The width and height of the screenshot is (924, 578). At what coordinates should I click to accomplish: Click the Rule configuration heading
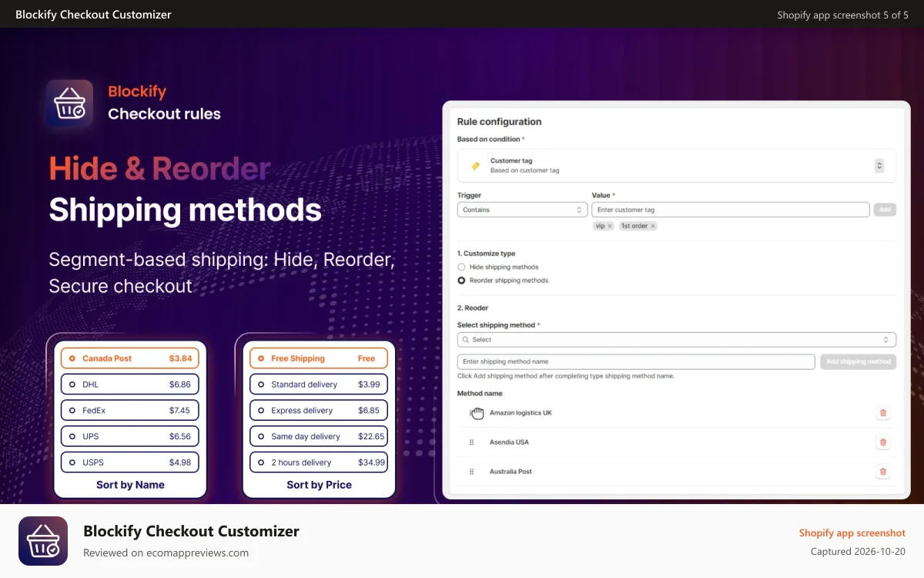pyautogui.click(x=499, y=122)
